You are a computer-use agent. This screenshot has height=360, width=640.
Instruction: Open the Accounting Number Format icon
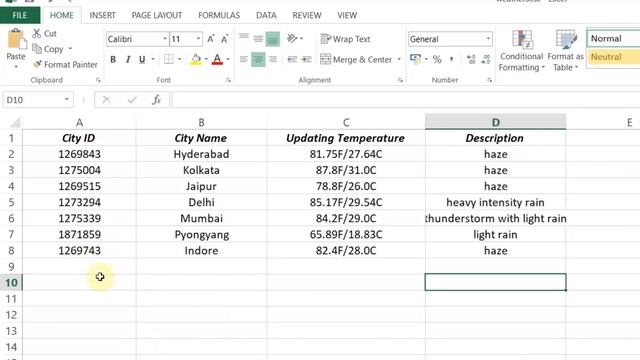coord(416,60)
